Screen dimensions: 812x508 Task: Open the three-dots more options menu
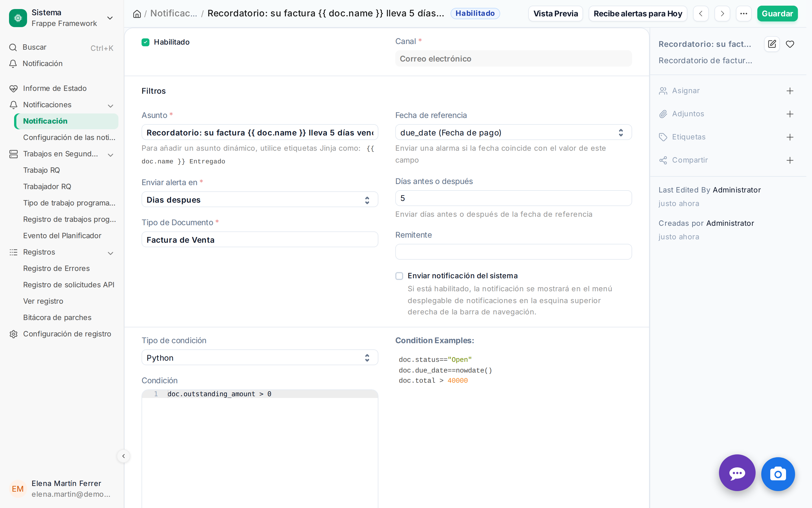click(x=743, y=14)
